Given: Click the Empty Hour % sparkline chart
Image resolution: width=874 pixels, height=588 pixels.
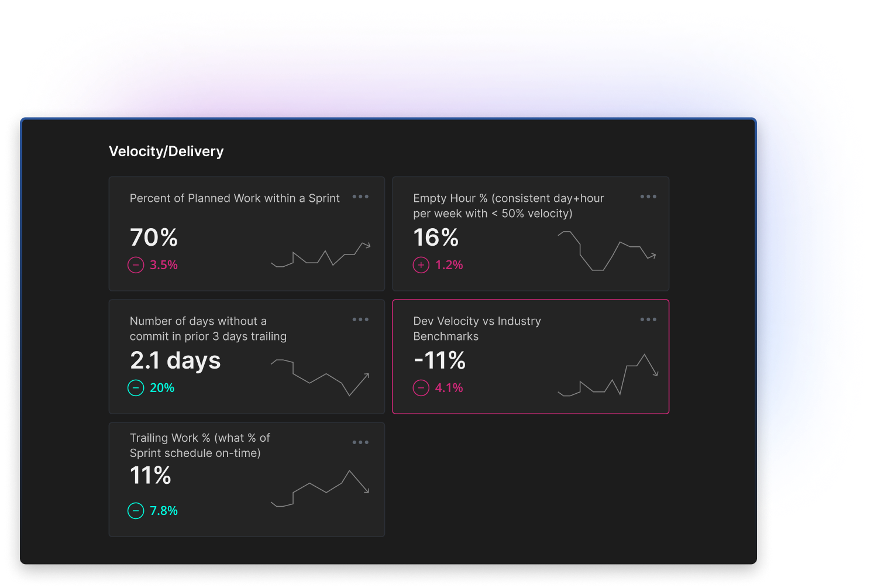Looking at the screenshot, I should pos(607,250).
